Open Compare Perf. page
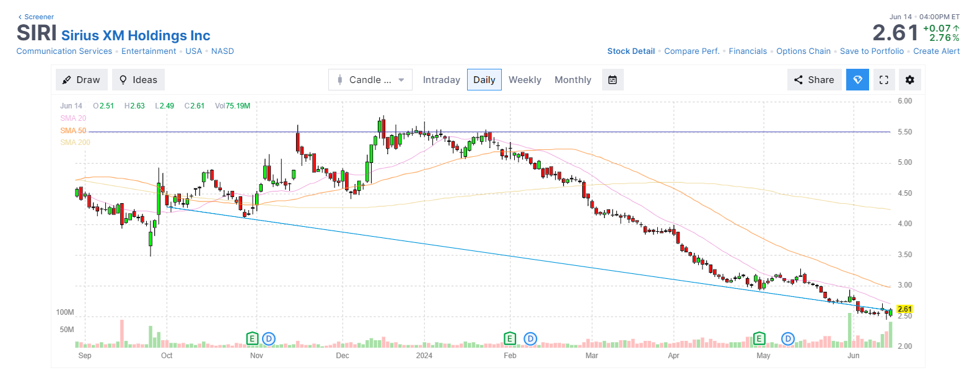 point(692,51)
